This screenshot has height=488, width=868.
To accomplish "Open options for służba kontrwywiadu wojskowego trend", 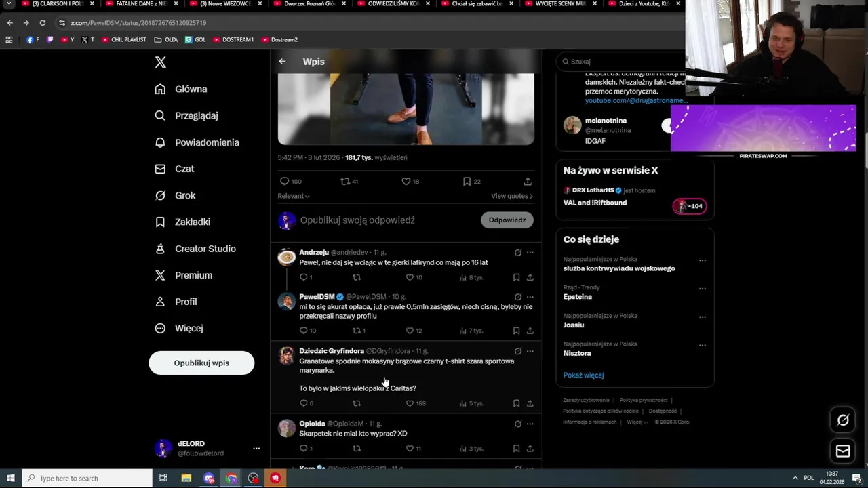I will pyautogui.click(x=702, y=260).
